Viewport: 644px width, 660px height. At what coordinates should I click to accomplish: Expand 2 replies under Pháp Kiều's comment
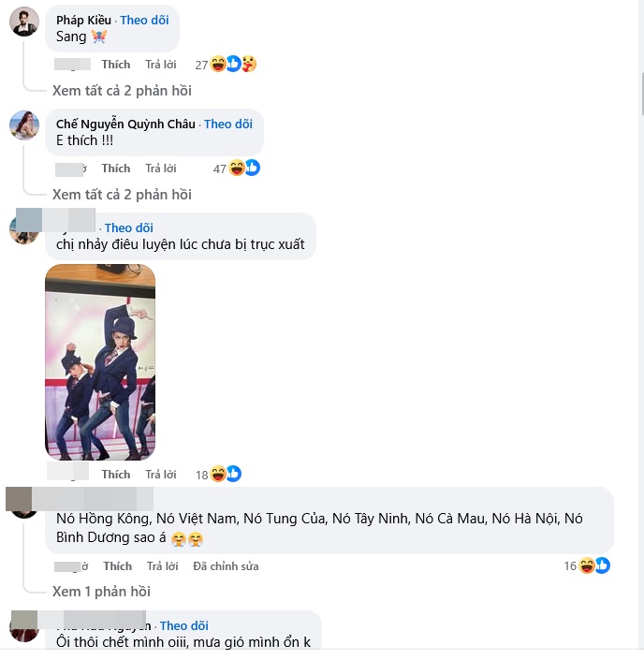tap(122, 91)
